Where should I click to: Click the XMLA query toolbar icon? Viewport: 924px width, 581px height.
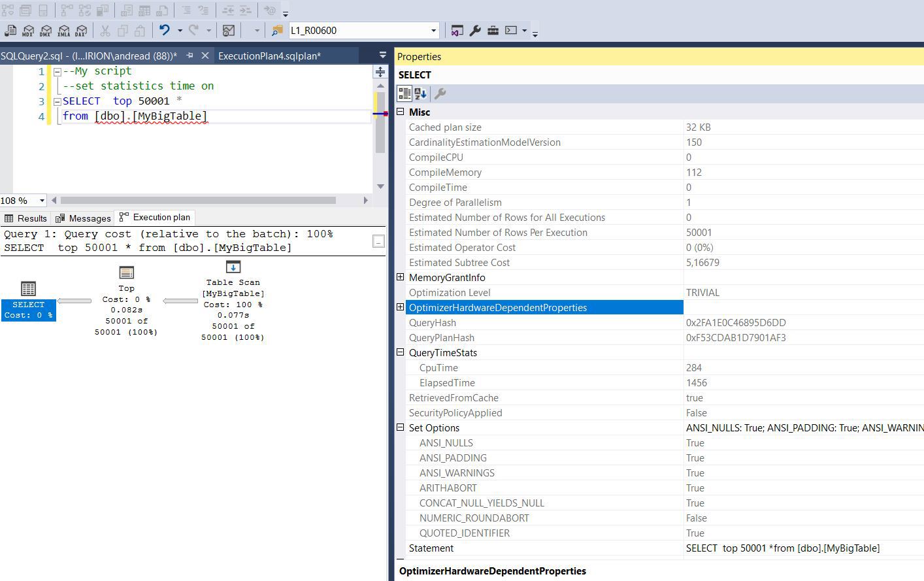click(x=63, y=31)
